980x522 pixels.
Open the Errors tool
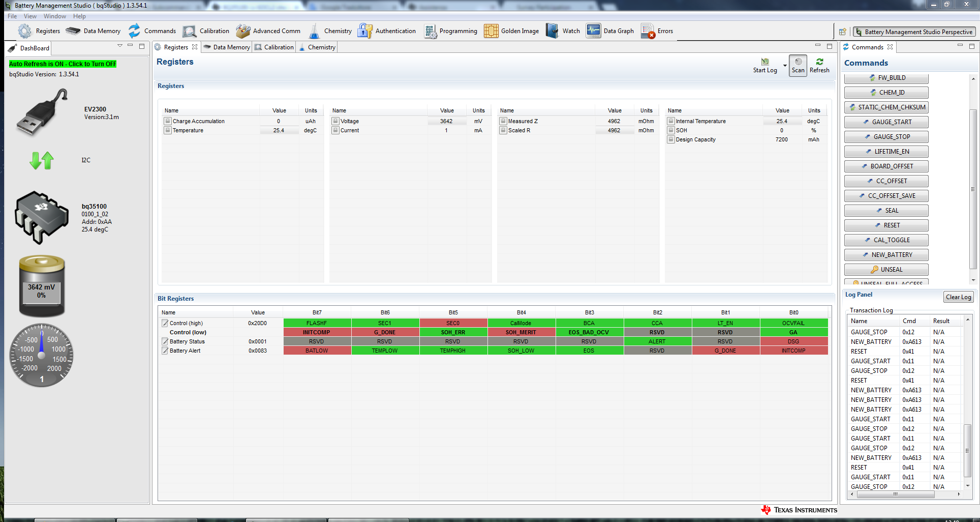point(657,31)
